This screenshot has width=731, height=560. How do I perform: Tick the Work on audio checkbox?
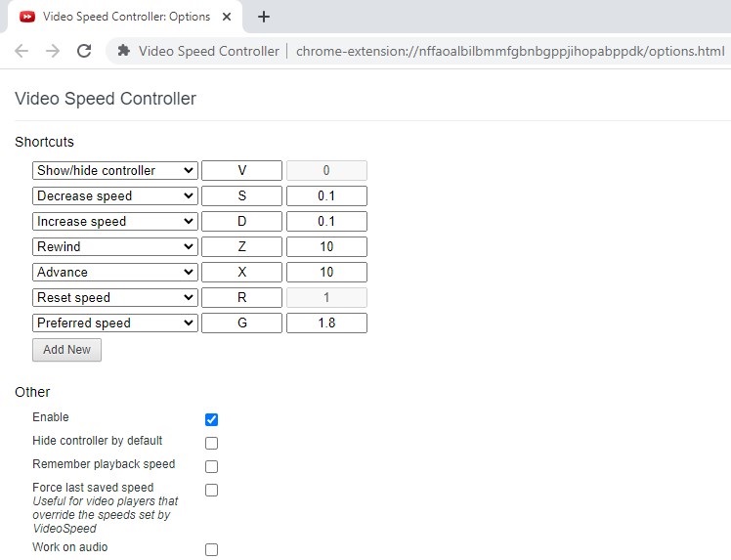(211, 549)
